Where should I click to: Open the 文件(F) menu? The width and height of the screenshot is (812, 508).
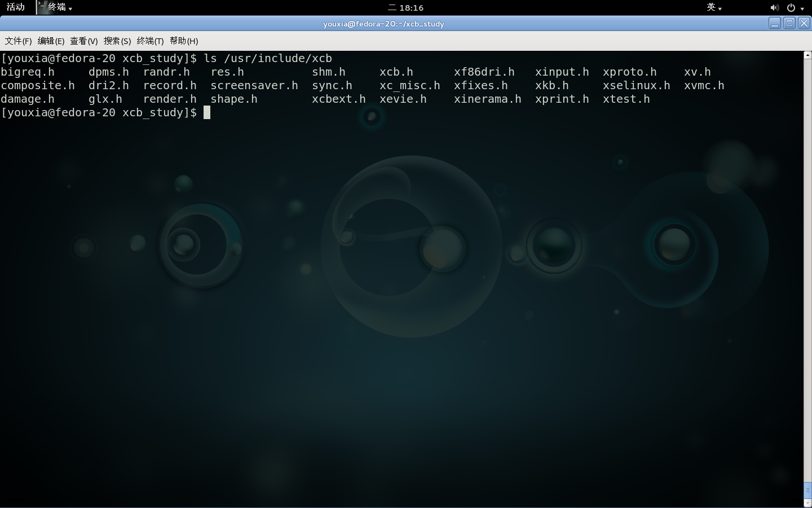pos(17,41)
